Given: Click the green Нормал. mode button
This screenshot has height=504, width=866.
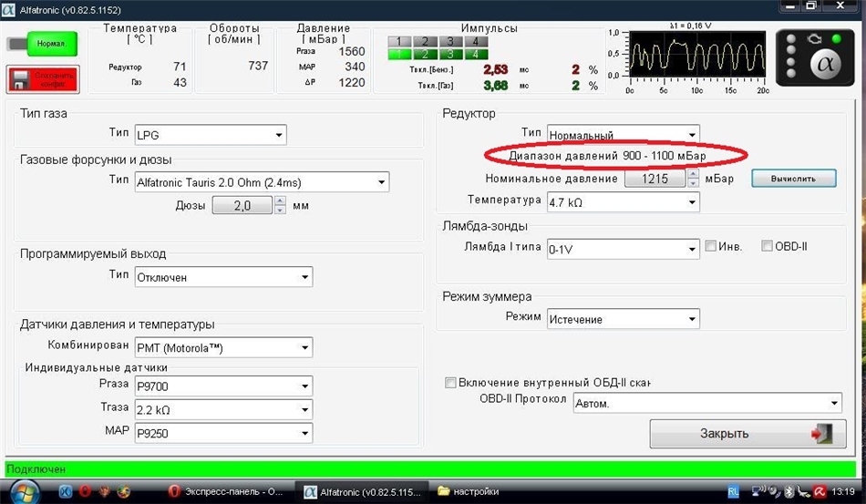Looking at the screenshot, I should [42, 43].
